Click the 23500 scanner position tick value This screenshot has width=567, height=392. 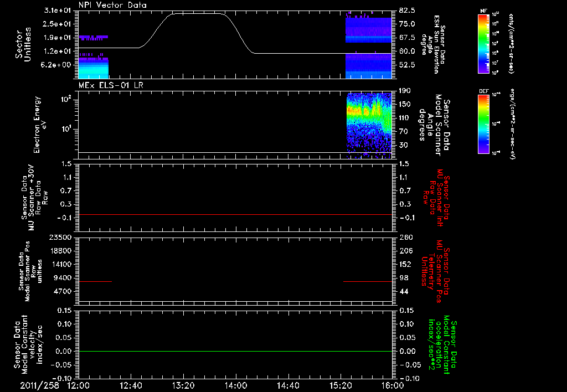(60, 237)
